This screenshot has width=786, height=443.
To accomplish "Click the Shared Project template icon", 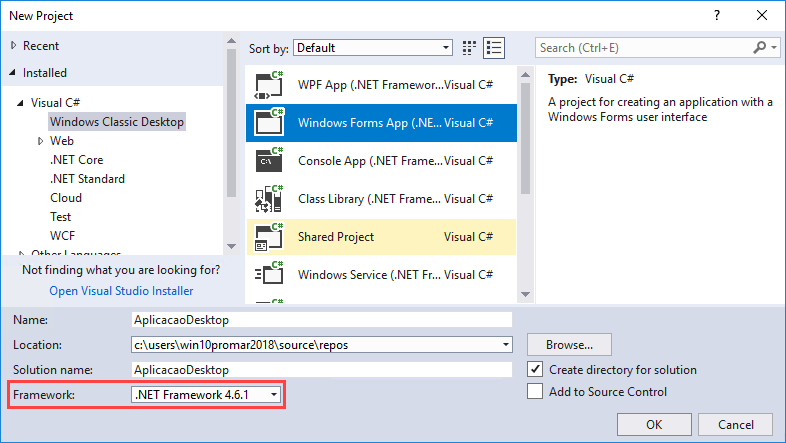I will click(269, 237).
